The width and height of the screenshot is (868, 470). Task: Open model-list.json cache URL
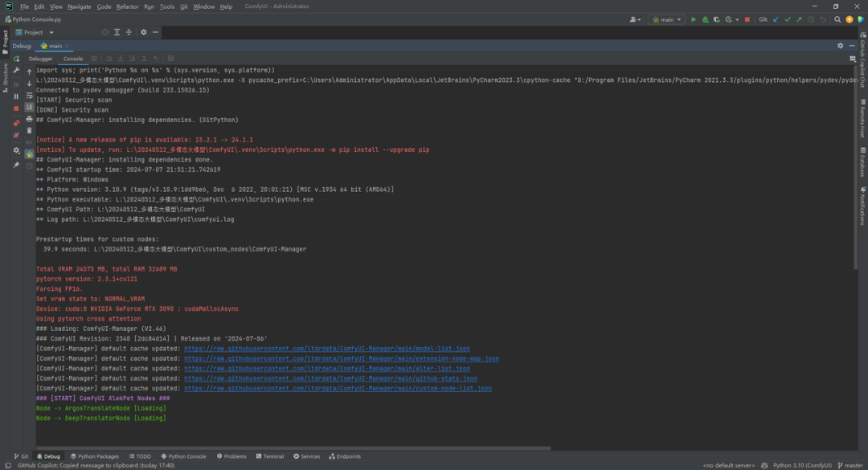click(x=327, y=349)
